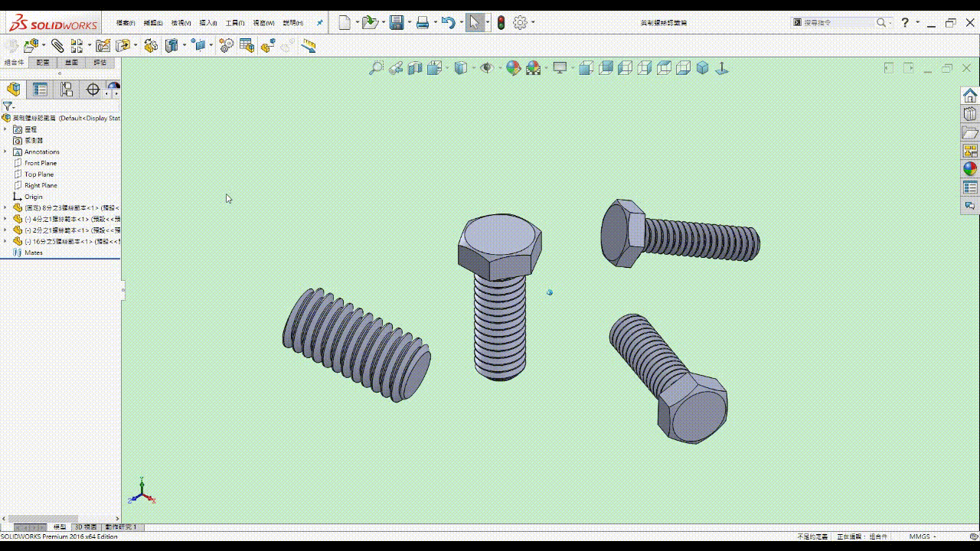
Task: Expand the 8分之3 fixed bolt component
Action: point(5,207)
